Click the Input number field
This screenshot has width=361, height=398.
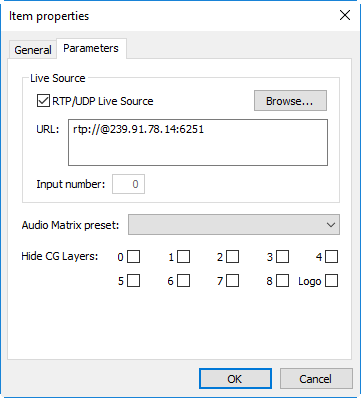click(128, 184)
